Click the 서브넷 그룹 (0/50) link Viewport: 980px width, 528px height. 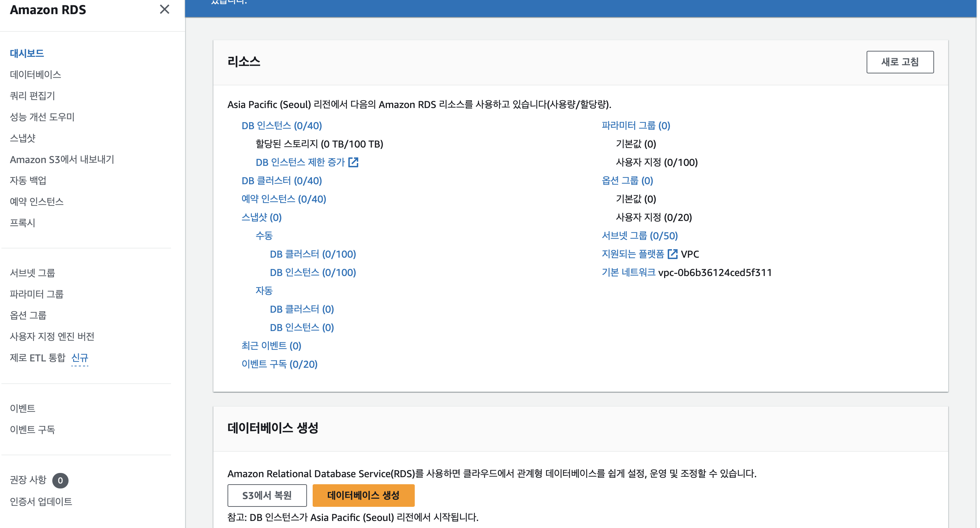coord(639,236)
